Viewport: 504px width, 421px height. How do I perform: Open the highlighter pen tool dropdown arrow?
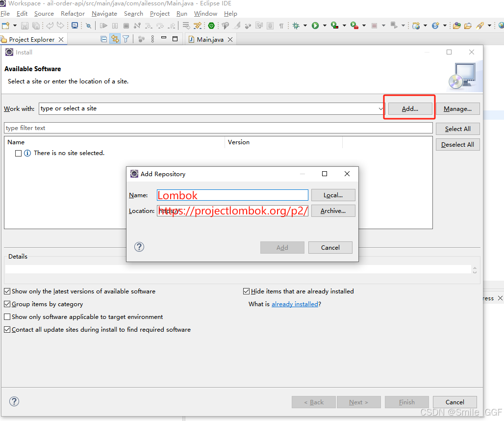tap(489, 26)
